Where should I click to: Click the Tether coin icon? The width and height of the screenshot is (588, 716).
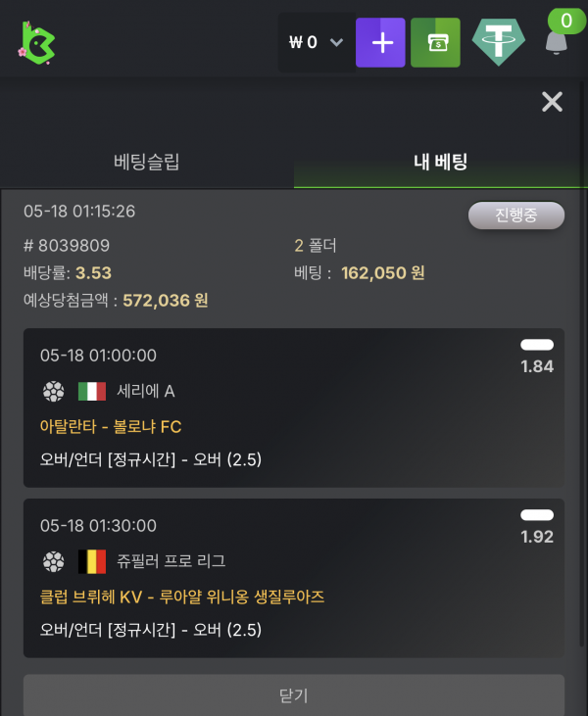[x=499, y=42]
